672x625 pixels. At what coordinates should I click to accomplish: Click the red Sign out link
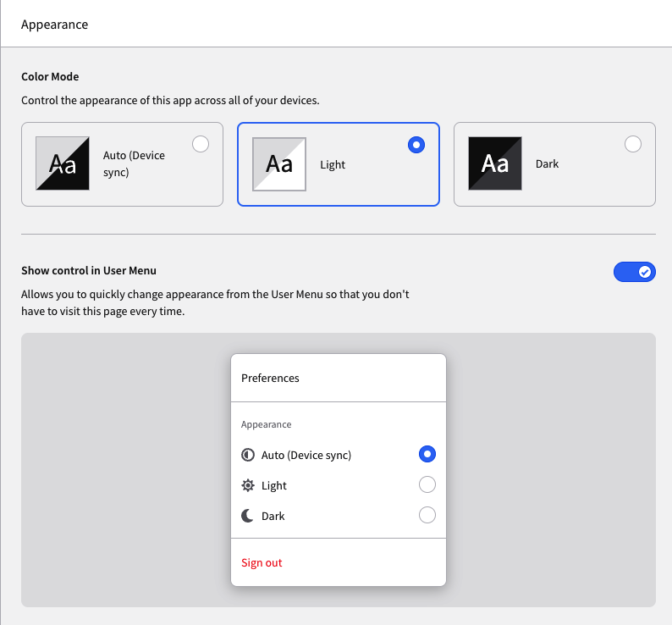coord(262,563)
